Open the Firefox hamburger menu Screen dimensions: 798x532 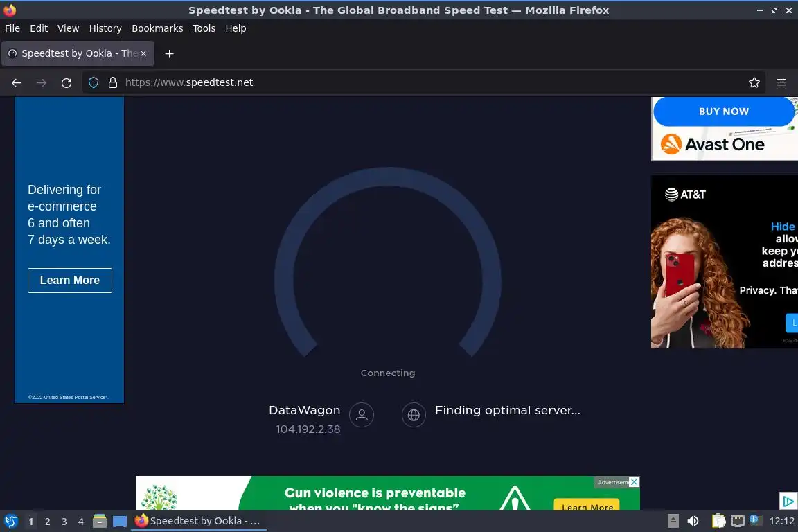pos(781,82)
